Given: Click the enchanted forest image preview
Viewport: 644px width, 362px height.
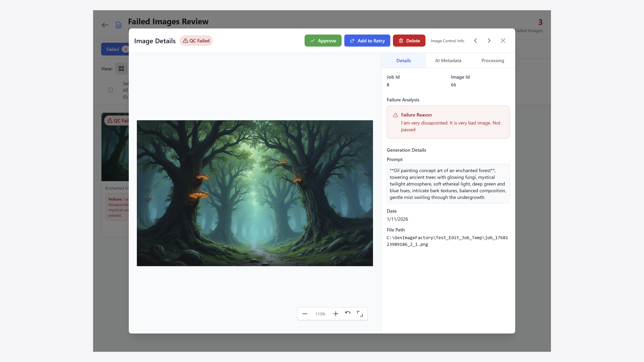Looking at the screenshot, I should coord(255,193).
